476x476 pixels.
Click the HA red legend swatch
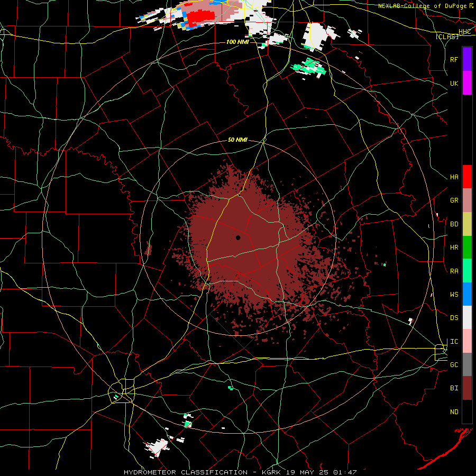(x=467, y=177)
